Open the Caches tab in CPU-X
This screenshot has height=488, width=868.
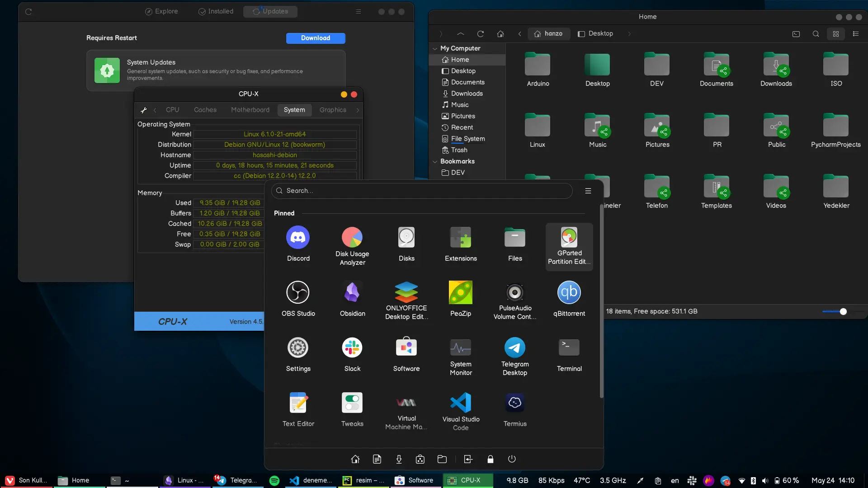(x=205, y=110)
